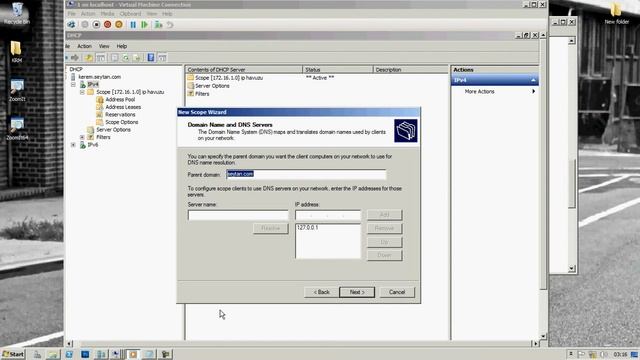Click the Remove button beside IP list
Image resolution: width=640 pixels, height=360 pixels.
[384, 228]
